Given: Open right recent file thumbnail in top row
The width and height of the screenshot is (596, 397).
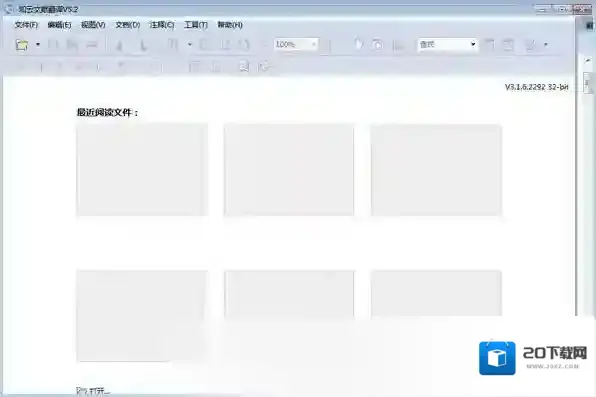Looking at the screenshot, I should pyautogui.click(x=436, y=170).
